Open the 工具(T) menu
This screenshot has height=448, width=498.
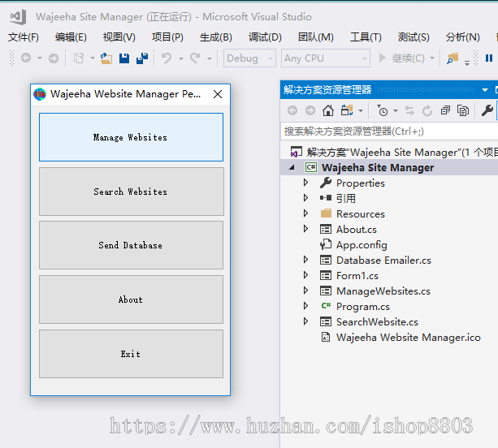tap(366, 37)
